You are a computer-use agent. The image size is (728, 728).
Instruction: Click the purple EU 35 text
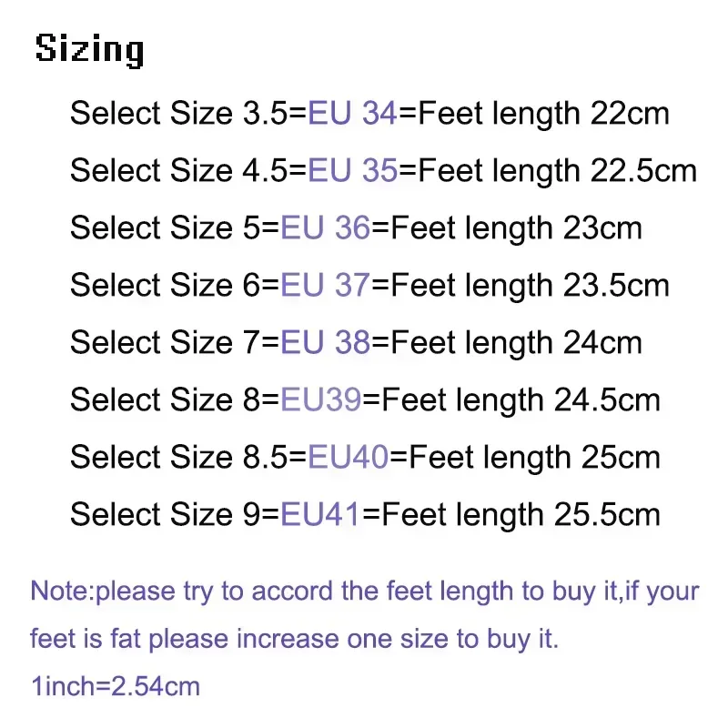[353, 171]
